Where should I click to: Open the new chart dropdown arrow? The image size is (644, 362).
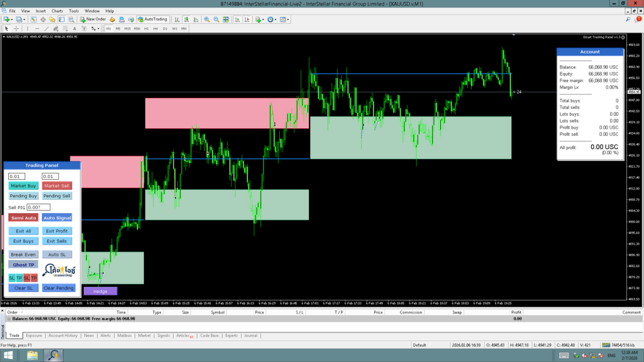click(x=13, y=19)
